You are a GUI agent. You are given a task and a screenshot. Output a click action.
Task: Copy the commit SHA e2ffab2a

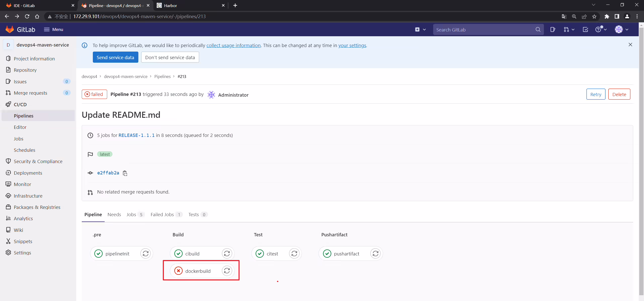click(125, 173)
